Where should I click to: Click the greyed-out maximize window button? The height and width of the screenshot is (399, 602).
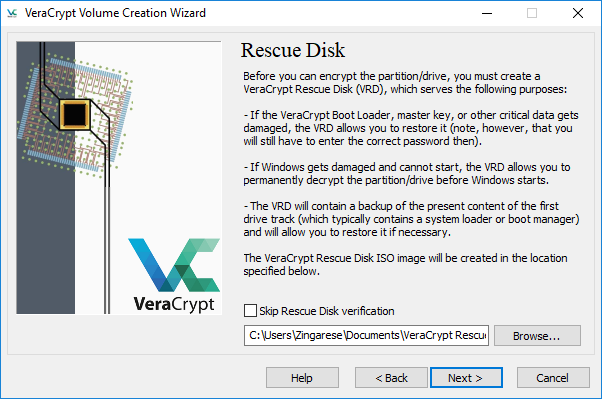pyautogui.click(x=532, y=13)
